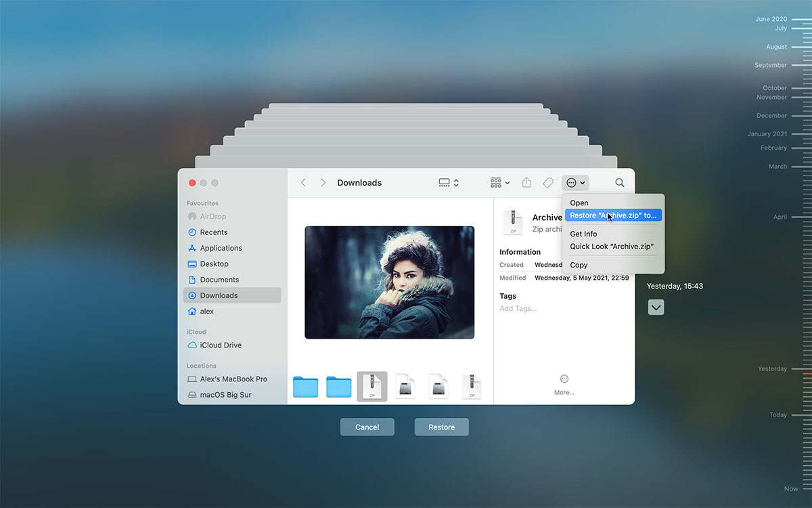
Task: Click the large portrait photo preview
Action: pos(390,282)
